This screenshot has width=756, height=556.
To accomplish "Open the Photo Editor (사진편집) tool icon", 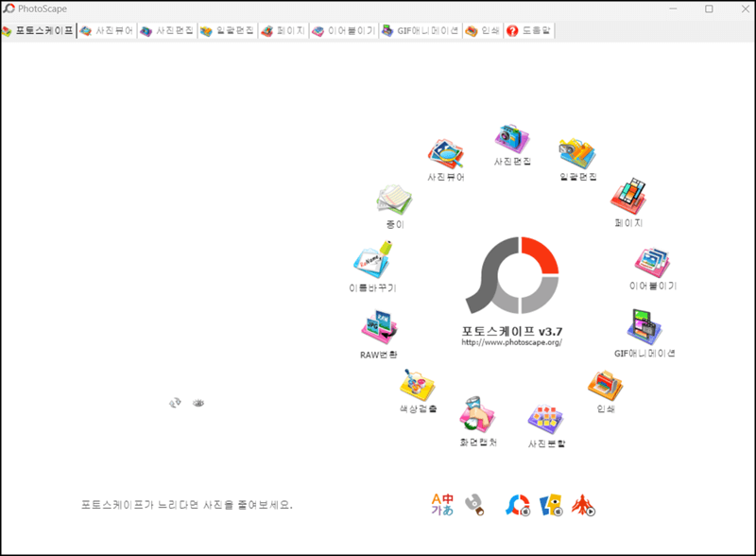I will (510, 136).
